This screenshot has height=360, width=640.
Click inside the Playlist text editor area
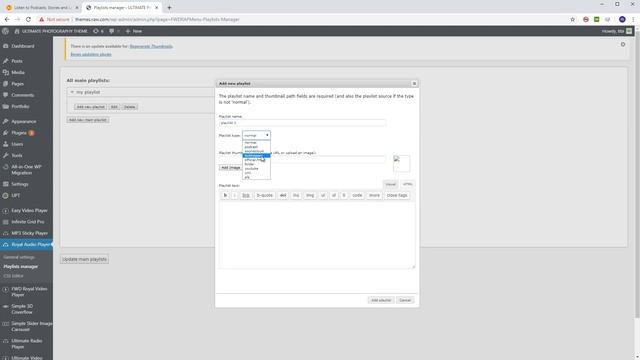tap(317, 236)
